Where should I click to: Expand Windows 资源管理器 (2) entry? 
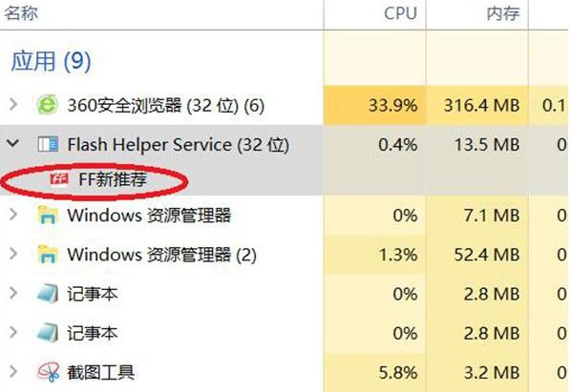(13, 254)
